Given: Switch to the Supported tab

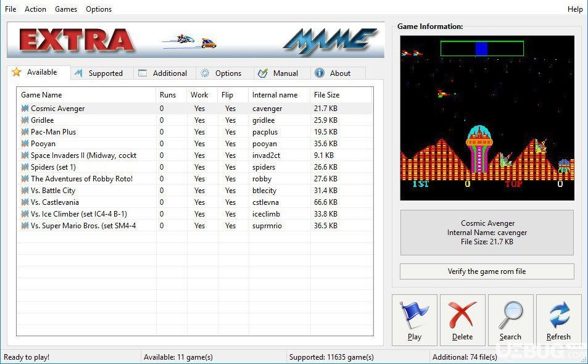Looking at the screenshot, I should click(x=102, y=73).
